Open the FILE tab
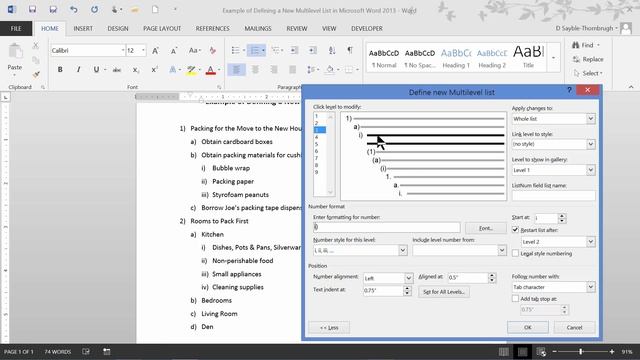Image resolution: width=640 pixels, height=360 pixels. pos(16,29)
